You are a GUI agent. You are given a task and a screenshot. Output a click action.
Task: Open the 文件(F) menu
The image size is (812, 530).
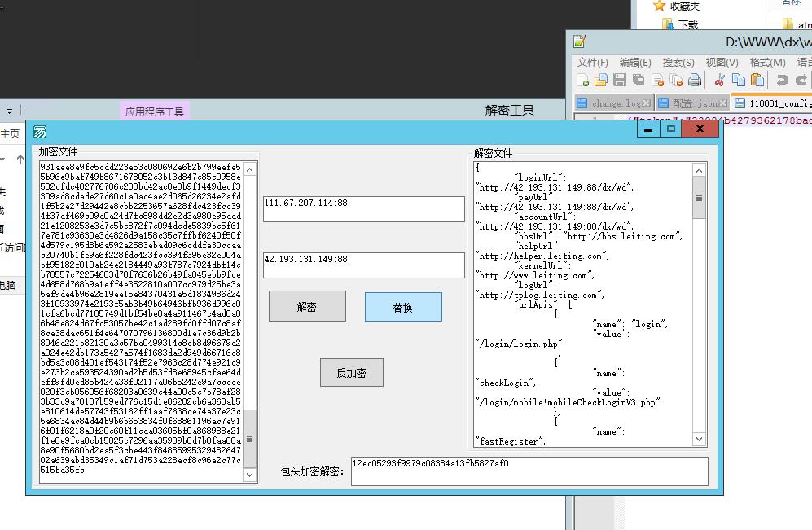coord(593,62)
